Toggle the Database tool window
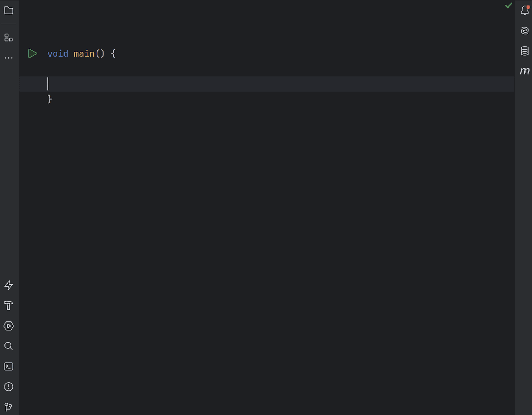This screenshot has height=415, width=532. point(524,51)
